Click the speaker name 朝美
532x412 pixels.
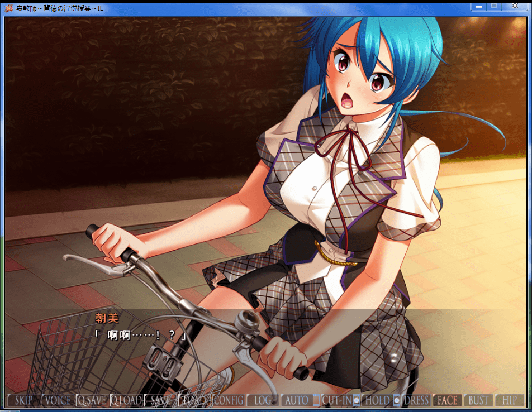[x=107, y=319]
